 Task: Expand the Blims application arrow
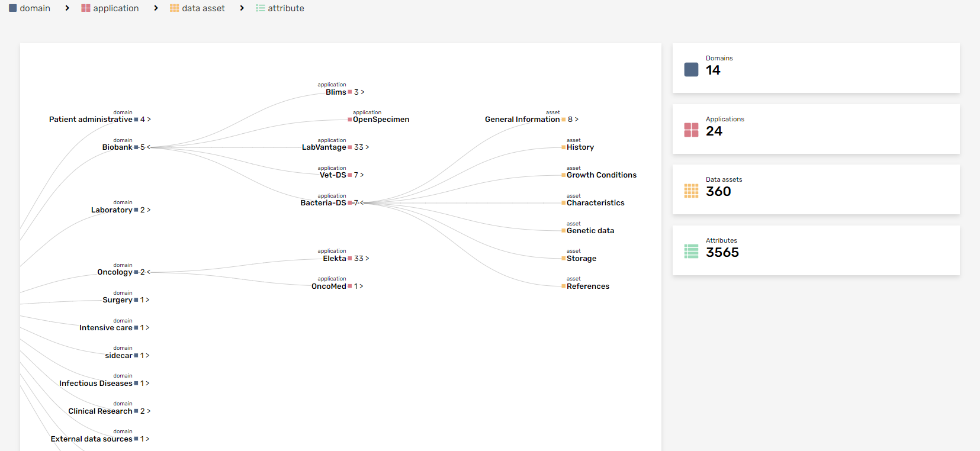tap(363, 92)
